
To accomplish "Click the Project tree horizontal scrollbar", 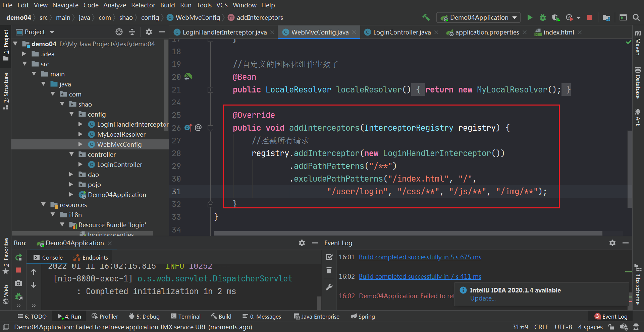I will (x=83, y=233).
